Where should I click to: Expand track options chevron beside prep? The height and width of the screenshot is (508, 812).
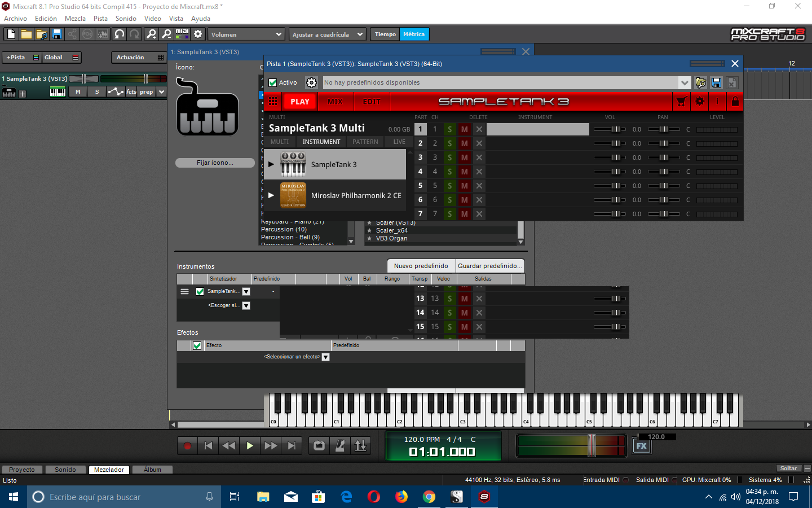[x=161, y=91]
